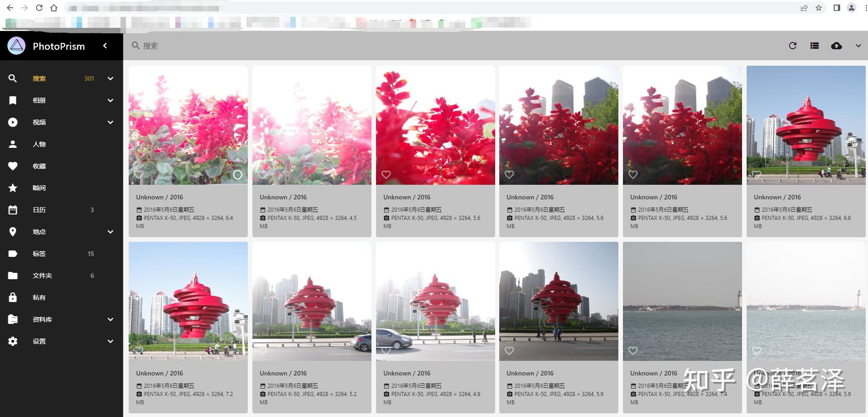
Task: Click the PhotoPrism logo
Action: click(16, 46)
